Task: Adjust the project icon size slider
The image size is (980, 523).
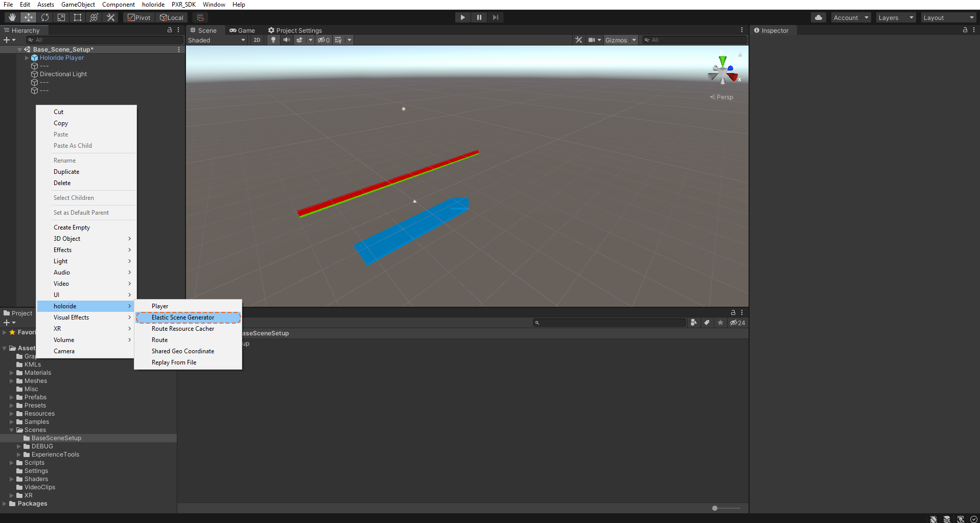Action: coord(715,508)
